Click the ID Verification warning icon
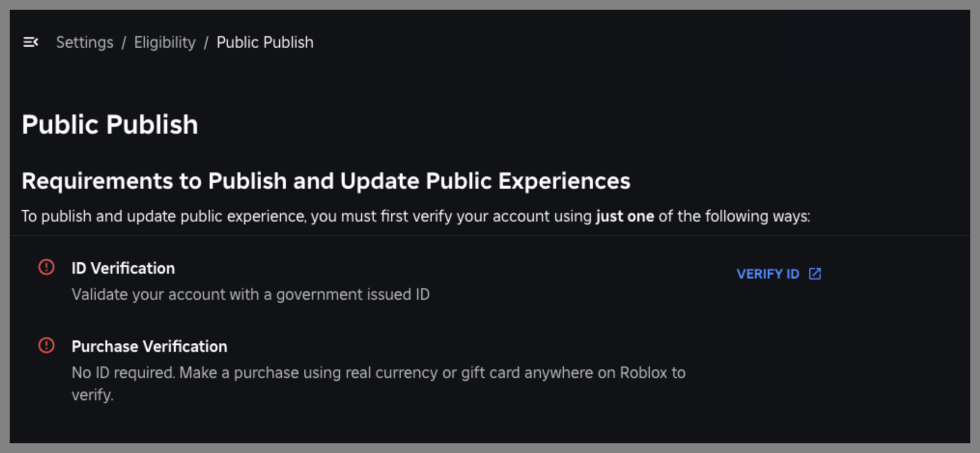Image resolution: width=980 pixels, height=453 pixels. coord(47,267)
